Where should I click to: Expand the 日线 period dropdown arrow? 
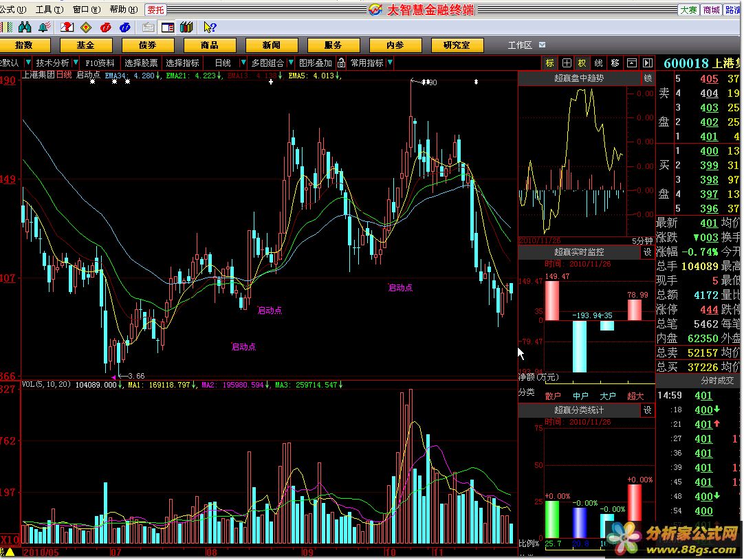click(x=243, y=63)
